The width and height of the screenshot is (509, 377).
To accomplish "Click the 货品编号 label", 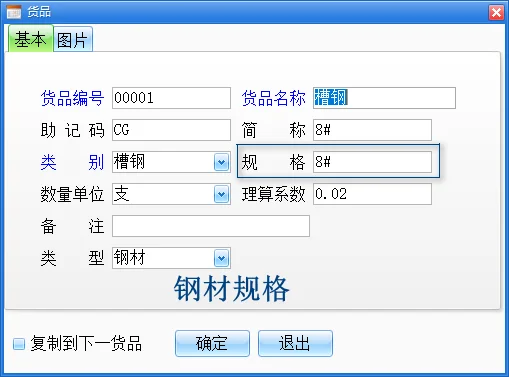I will coord(72,98).
